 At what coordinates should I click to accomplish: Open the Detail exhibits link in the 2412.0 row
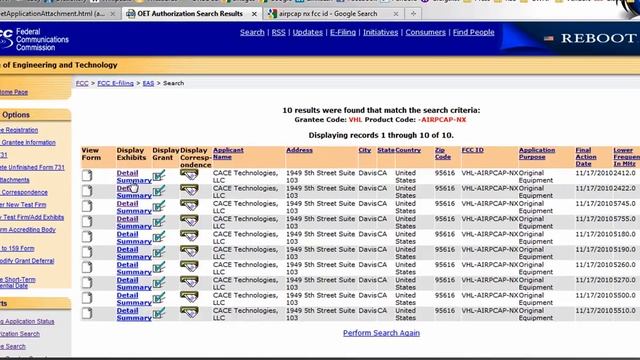(127, 173)
